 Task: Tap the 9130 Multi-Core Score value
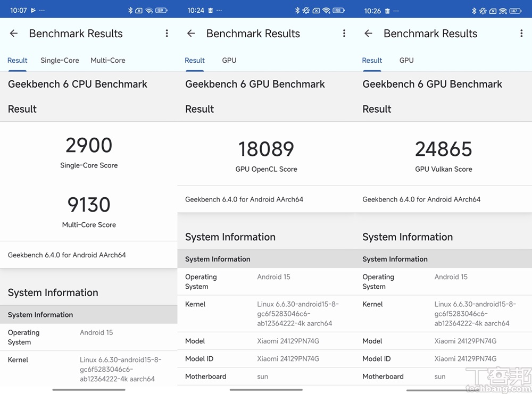tap(89, 205)
